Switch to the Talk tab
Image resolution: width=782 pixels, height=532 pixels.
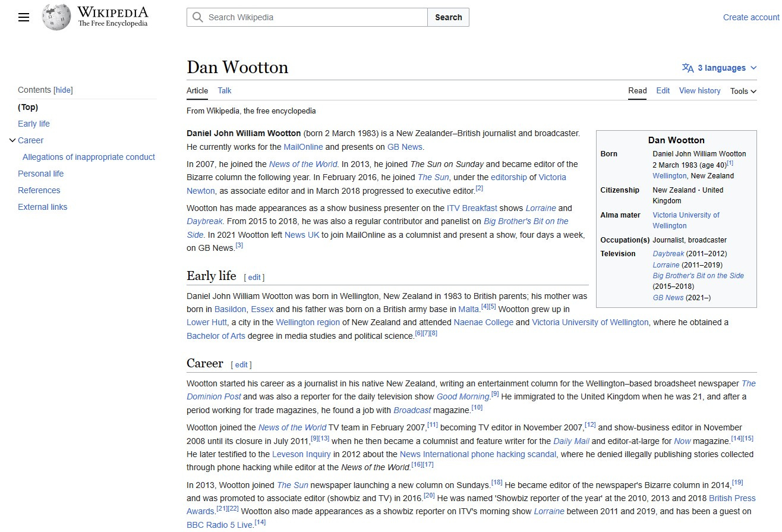[225, 91]
